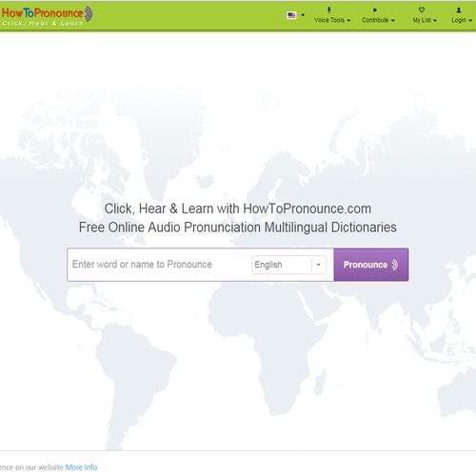
Task: Open the Login menu
Action: (x=462, y=20)
